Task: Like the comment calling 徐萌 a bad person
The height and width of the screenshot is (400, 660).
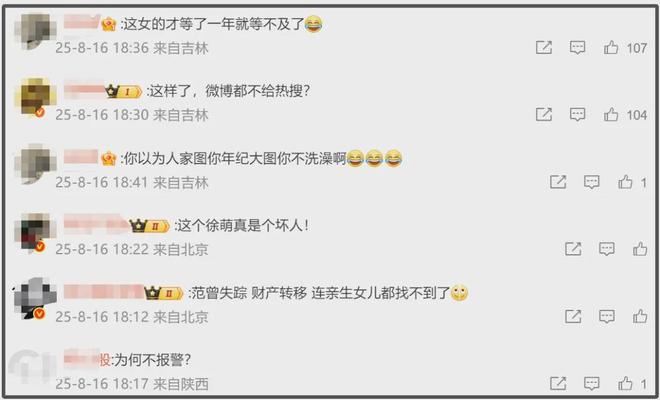Action: [640, 249]
